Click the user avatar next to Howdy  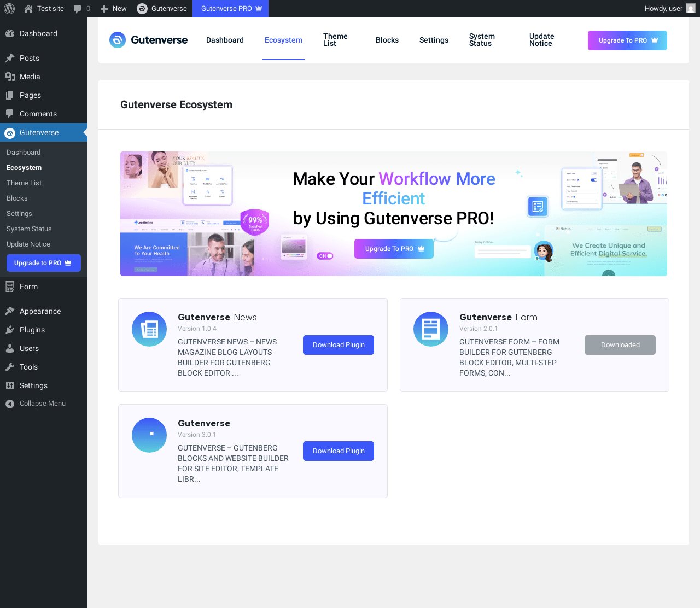(x=691, y=9)
